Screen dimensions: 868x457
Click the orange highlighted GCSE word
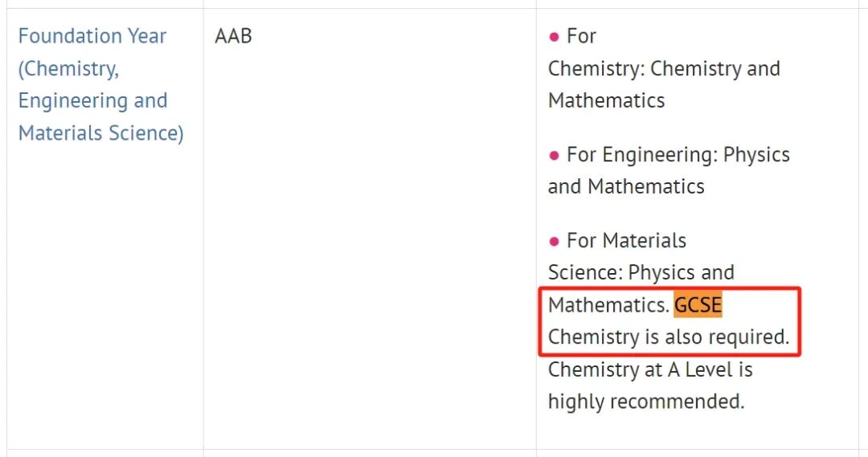click(698, 305)
